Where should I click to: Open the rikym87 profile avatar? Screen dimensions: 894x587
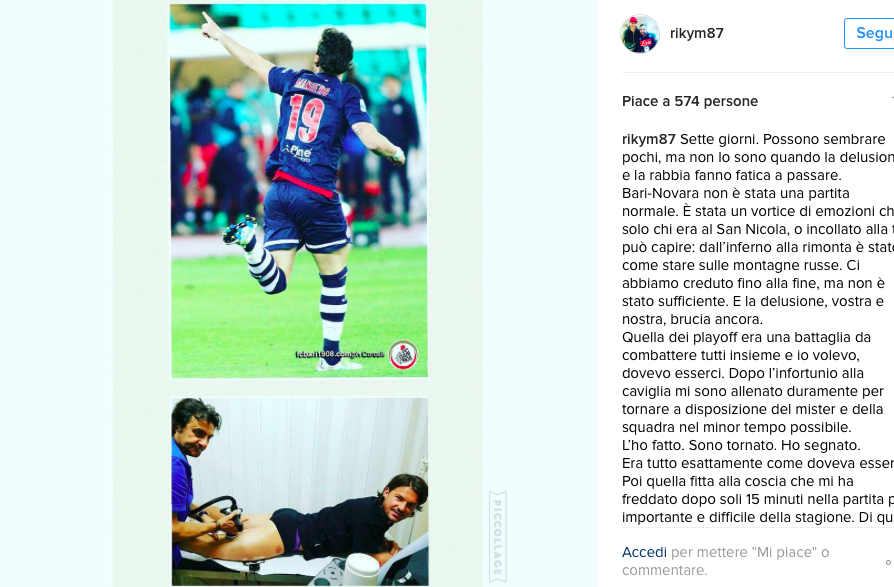639,34
